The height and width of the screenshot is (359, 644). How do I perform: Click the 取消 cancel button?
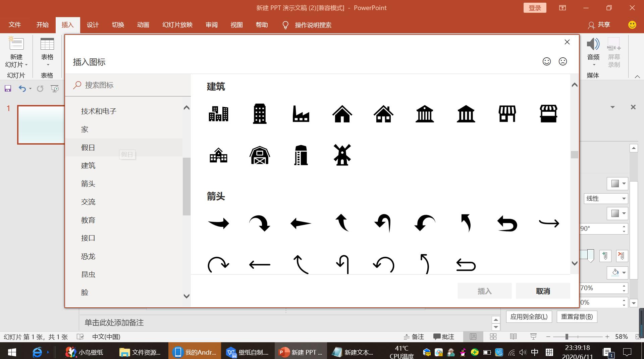pos(543,291)
